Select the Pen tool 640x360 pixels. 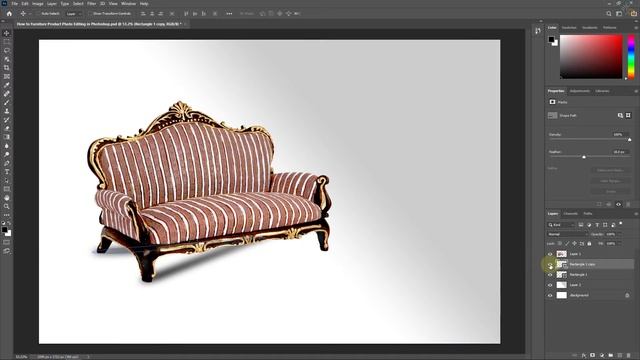(x=7, y=163)
